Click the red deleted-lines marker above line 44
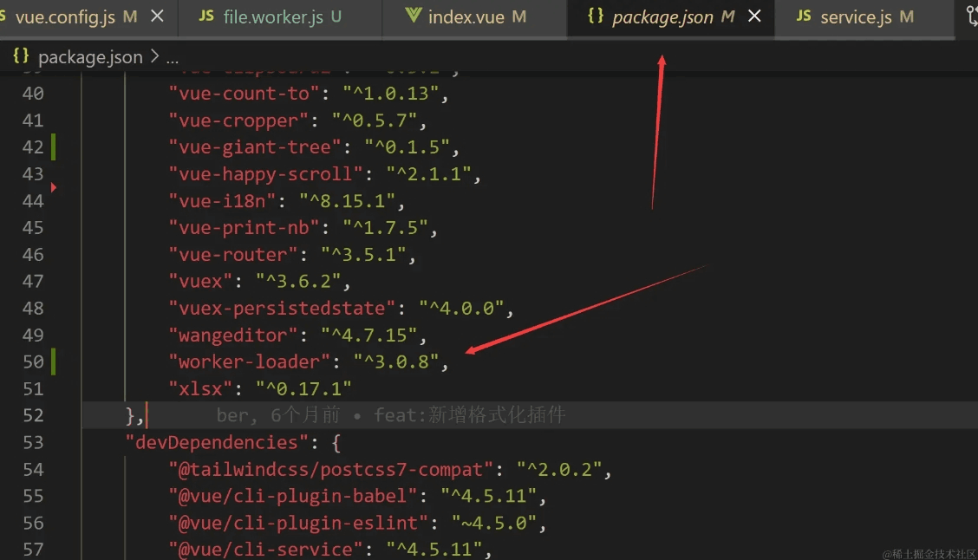The image size is (978, 560). point(54,187)
